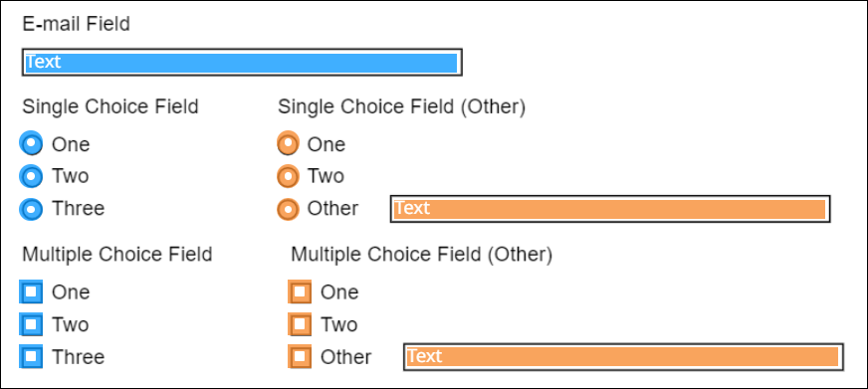Image resolution: width=868 pixels, height=389 pixels.
Task: Click the Three label under Single Choice Field
Action: tap(78, 209)
